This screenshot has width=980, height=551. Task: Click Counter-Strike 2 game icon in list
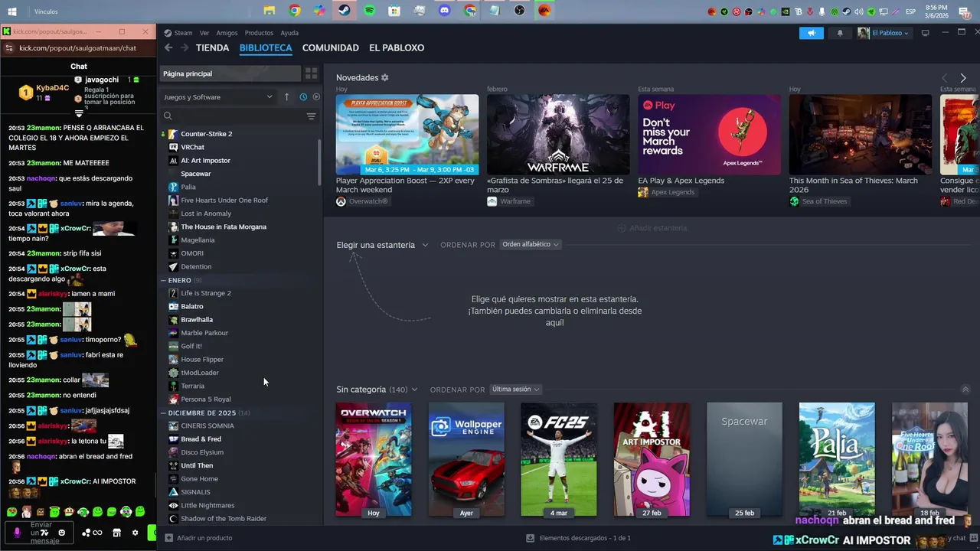coord(173,134)
